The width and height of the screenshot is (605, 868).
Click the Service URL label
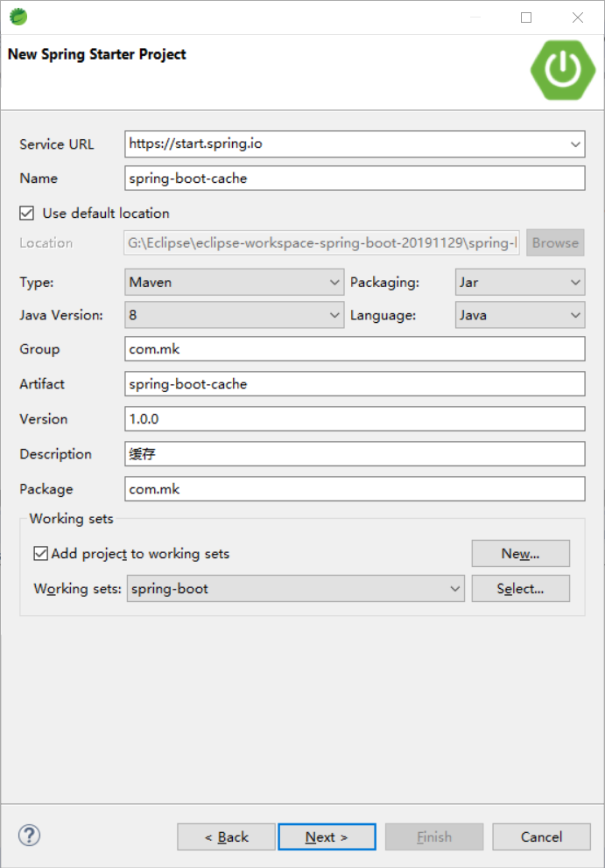[57, 144]
